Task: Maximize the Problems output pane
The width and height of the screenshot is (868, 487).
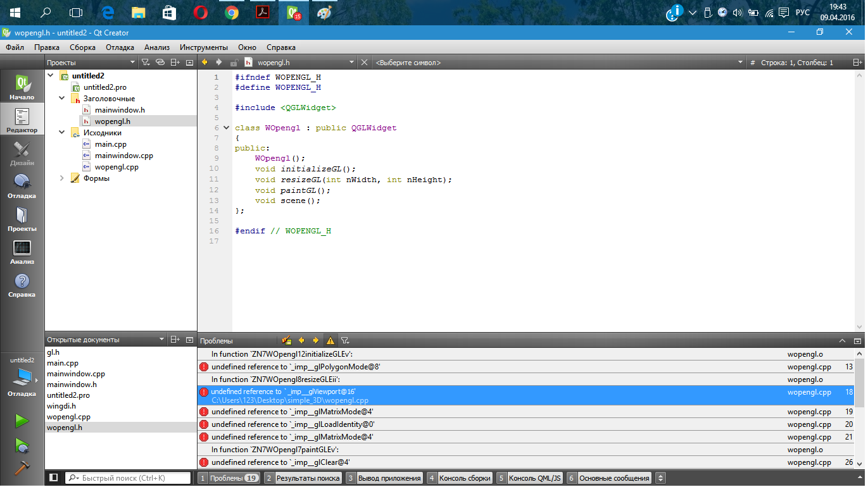Action: pos(842,340)
